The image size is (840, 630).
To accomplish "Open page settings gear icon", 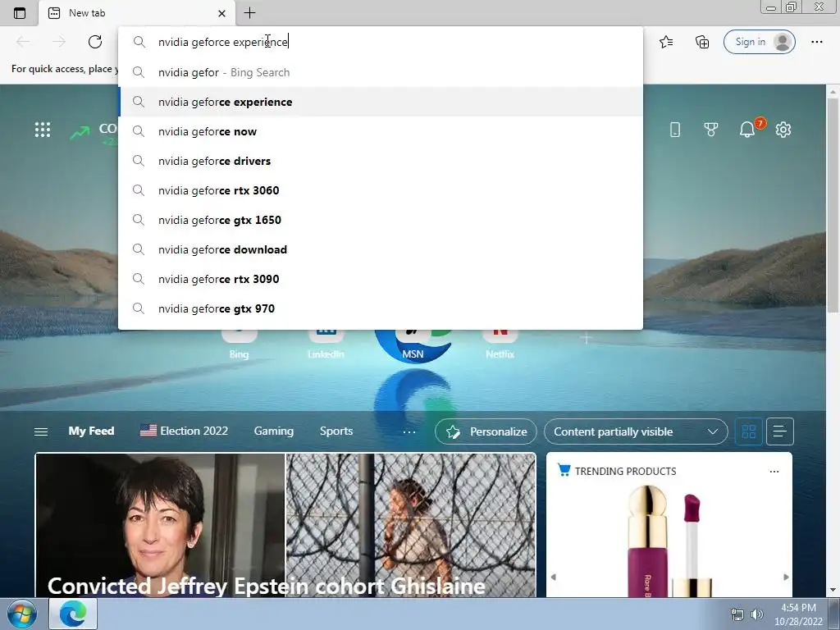I will pos(783,130).
